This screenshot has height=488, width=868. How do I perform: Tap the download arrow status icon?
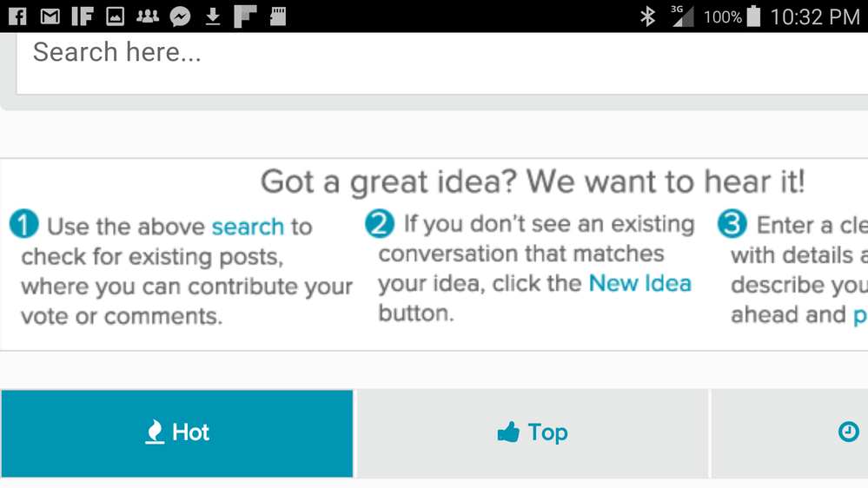tap(213, 16)
